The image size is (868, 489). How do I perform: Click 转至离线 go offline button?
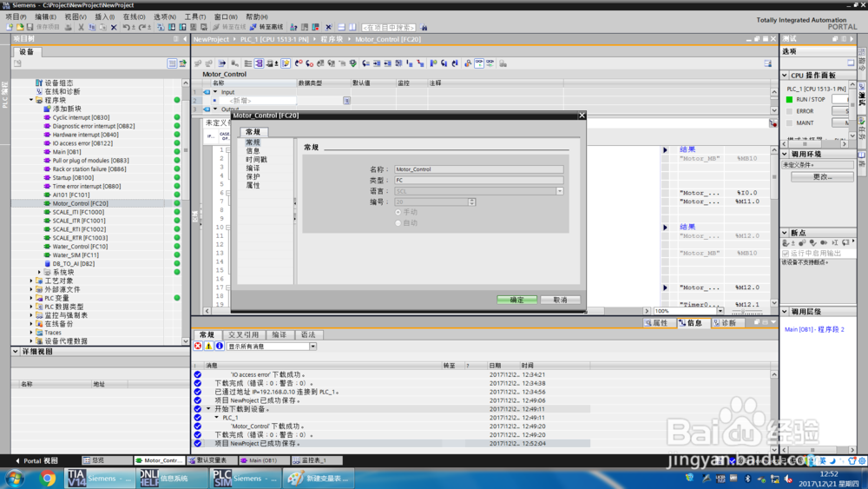click(x=266, y=27)
